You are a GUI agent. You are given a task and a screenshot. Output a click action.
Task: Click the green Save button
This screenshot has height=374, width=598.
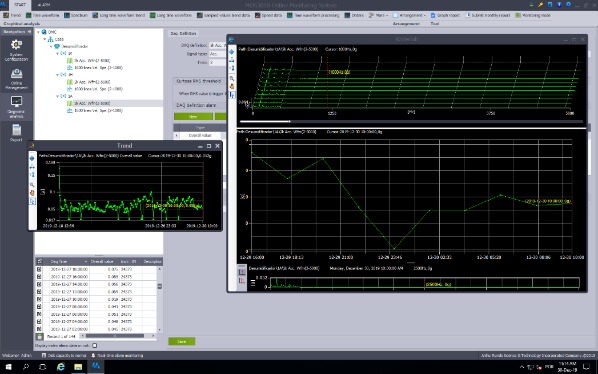tap(182, 341)
